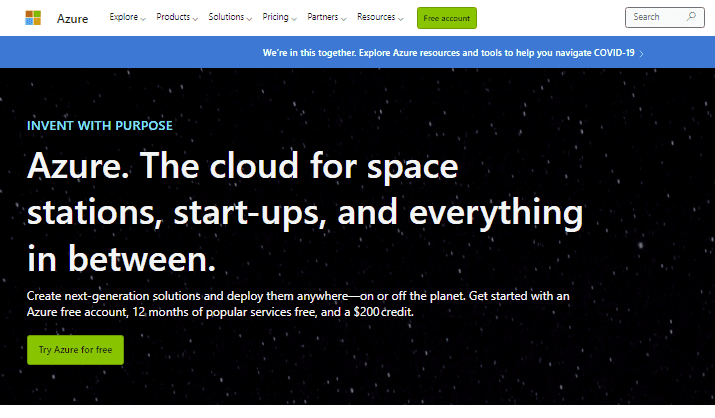Viewport: 715px width, 418px height.
Task: Expand the Partners chevron arrow
Action: click(x=344, y=19)
